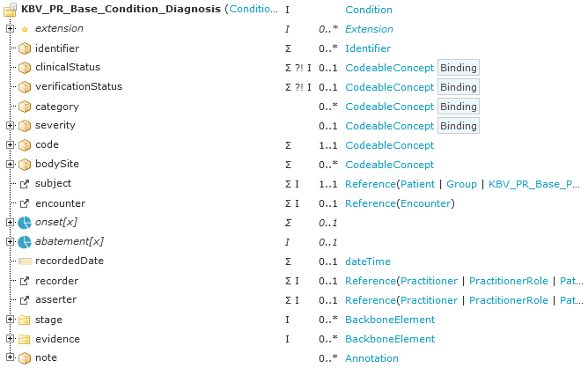Click the folder icon next to stage

click(25, 320)
